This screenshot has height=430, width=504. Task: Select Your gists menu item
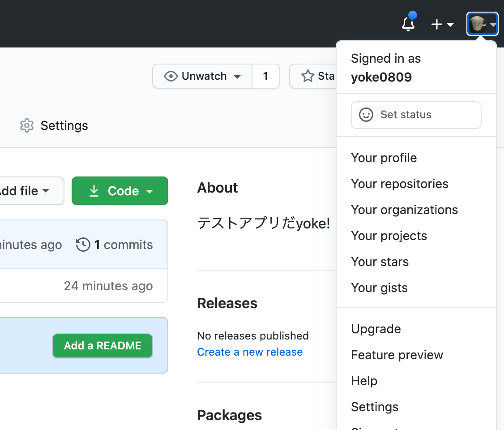point(416,288)
